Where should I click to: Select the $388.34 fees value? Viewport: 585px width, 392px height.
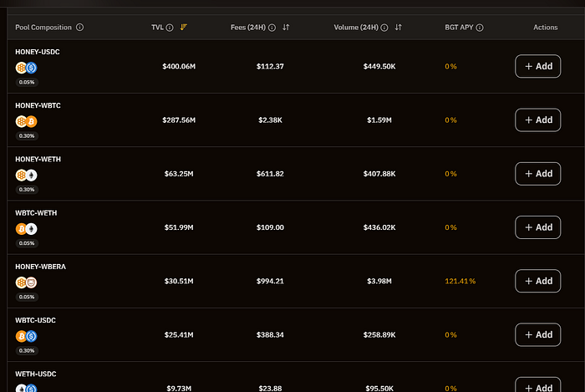click(x=270, y=335)
